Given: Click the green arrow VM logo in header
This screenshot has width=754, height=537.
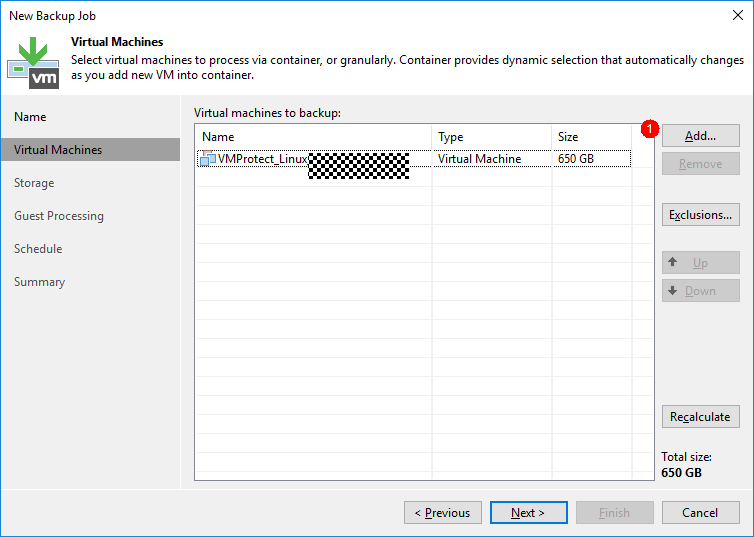Looking at the screenshot, I should coord(33,62).
